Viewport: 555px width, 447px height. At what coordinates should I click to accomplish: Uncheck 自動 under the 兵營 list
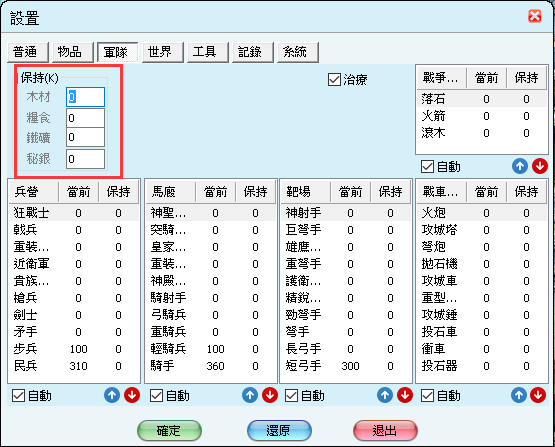pos(18,395)
